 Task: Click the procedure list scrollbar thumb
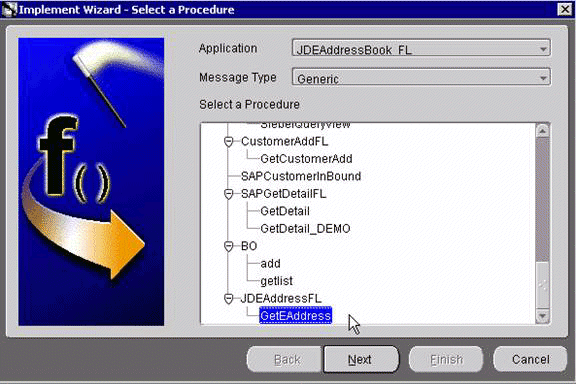[x=543, y=285]
